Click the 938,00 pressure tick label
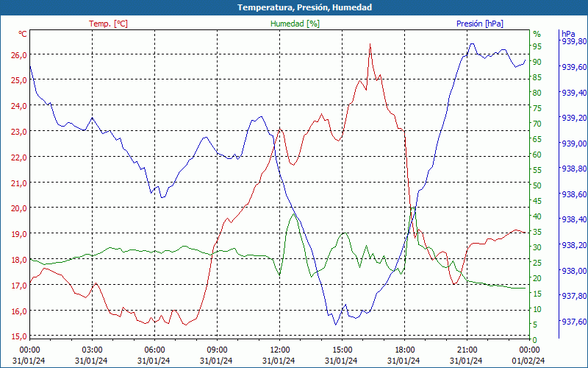This screenshot has height=368, width=588. [x=574, y=271]
